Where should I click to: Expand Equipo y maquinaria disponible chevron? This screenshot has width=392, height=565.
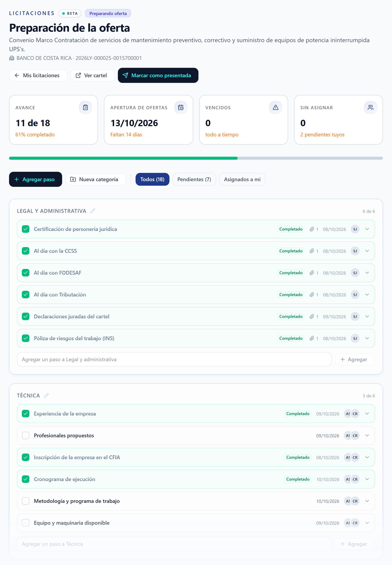coord(367,523)
